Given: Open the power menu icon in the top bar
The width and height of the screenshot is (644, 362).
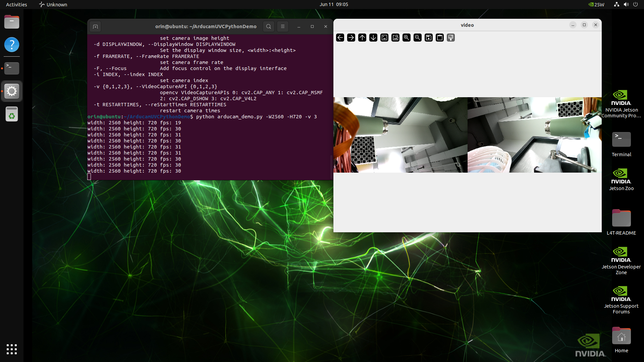Looking at the screenshot, I should pyautogui.click(x=635, y=4).
